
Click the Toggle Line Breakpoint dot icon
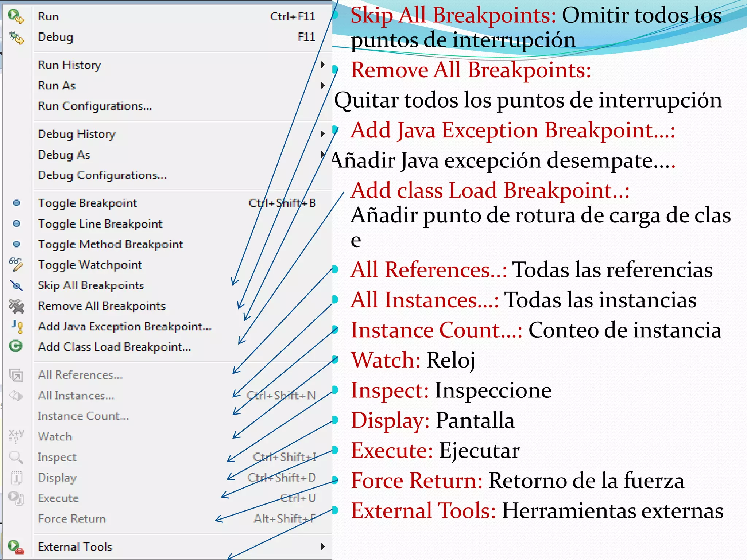point(17,223)
